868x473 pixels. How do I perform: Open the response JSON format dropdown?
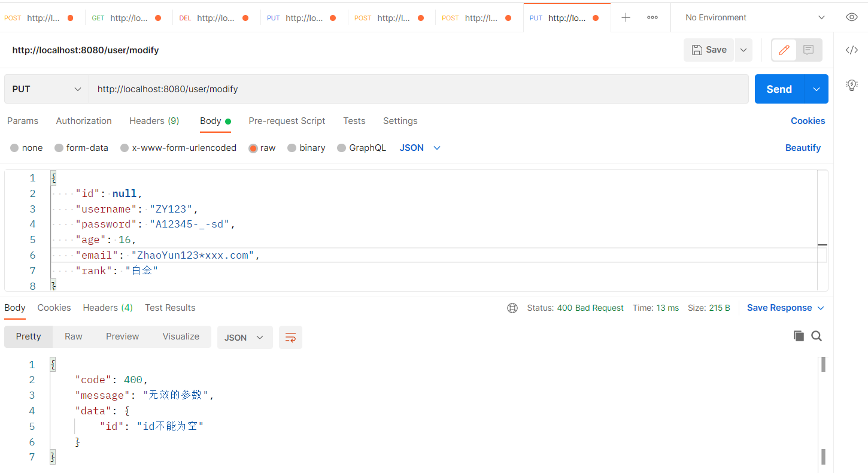point(245,337)
